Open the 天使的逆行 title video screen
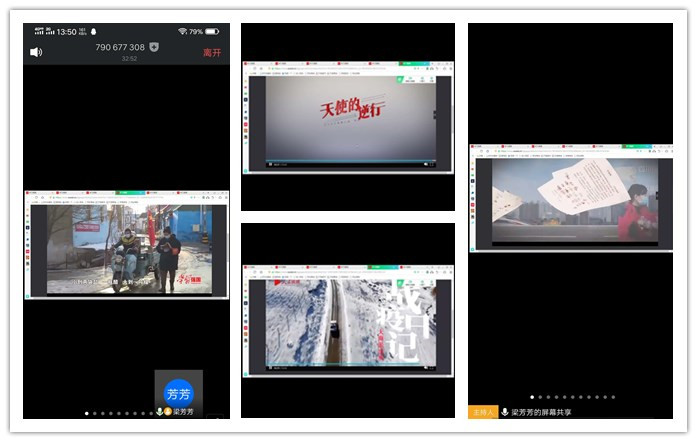This screenshot has height=442, width=697. 347,119
